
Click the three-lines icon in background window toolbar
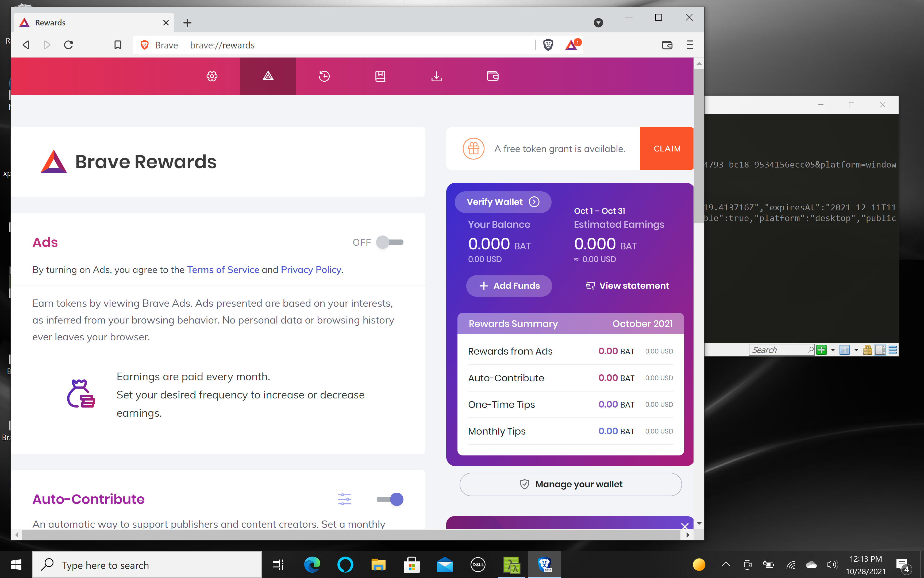[x=892, y=350]
